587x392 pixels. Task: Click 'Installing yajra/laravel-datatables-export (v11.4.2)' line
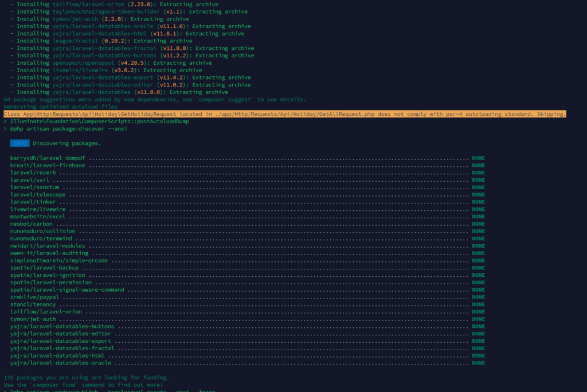tap(130, 77)
